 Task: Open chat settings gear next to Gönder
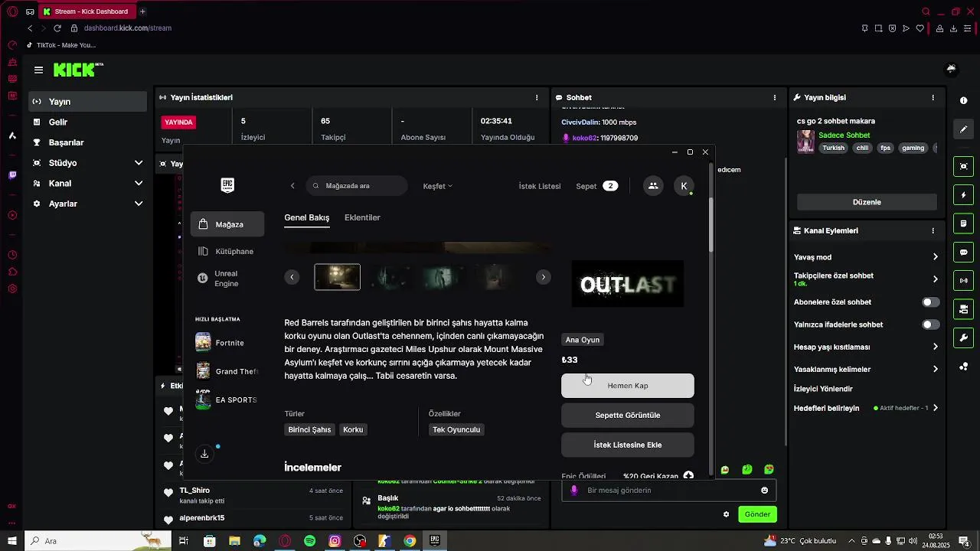[726, 514]
